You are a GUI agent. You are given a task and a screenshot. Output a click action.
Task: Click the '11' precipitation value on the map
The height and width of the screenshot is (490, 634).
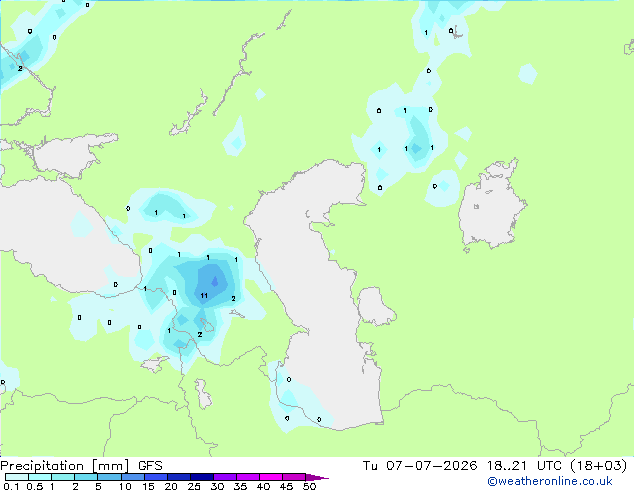tap(204, 296)
